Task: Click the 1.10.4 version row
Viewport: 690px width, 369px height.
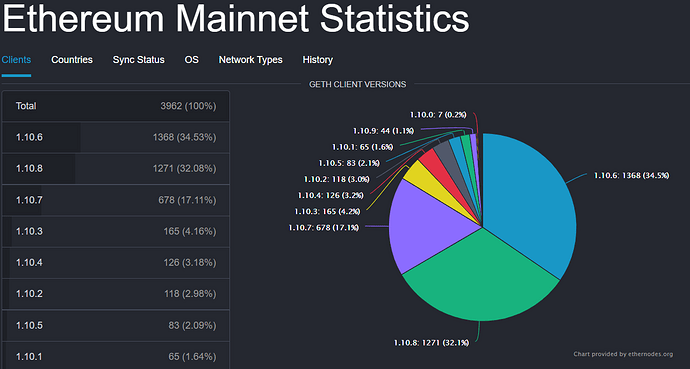Action: point(116,263)
